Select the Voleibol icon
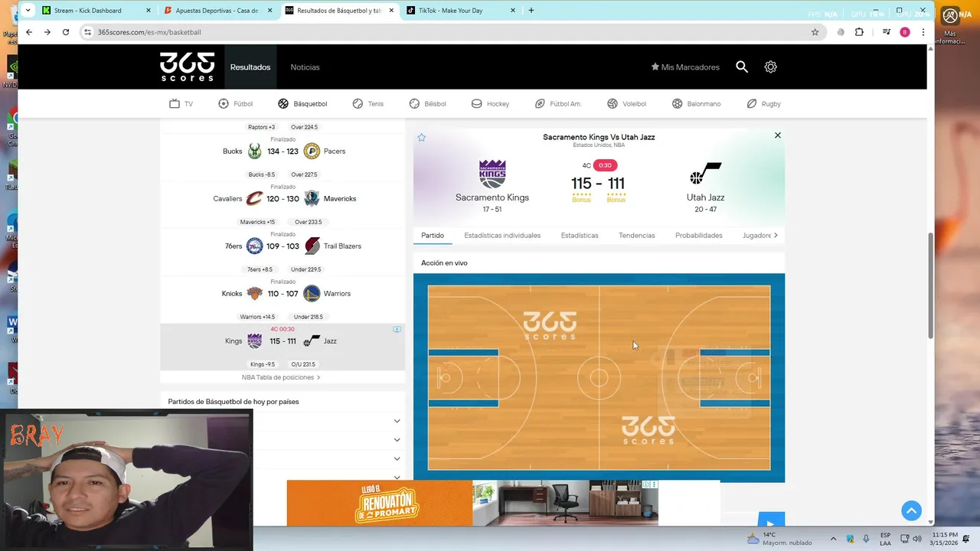Screen dimensions: 980x551 612,103
